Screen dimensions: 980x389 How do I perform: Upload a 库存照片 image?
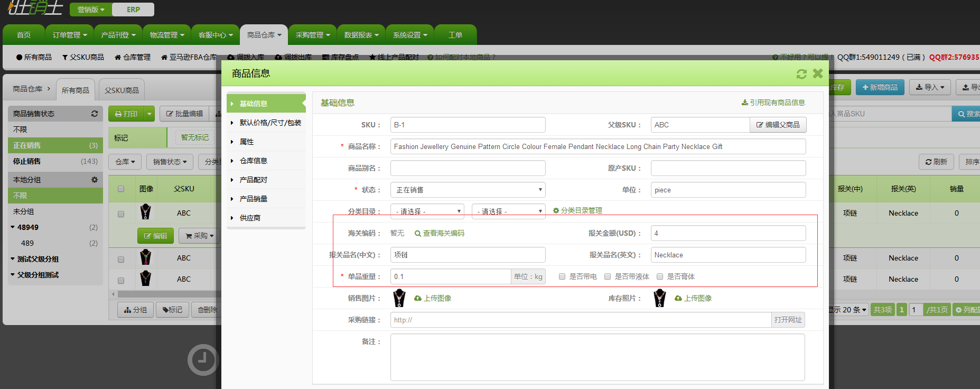(x=693, y=298)
